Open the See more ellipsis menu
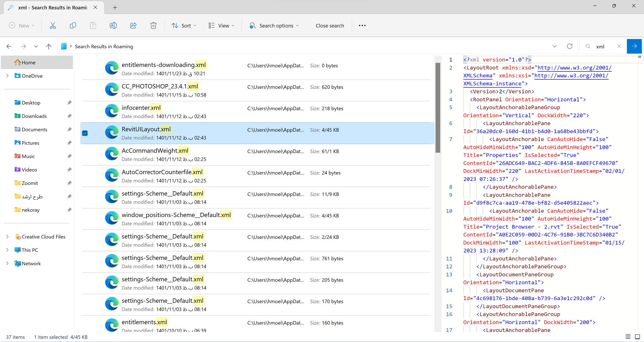Image resolution: width=644 pixels, height=342 pixels. [x=362, y=25]
